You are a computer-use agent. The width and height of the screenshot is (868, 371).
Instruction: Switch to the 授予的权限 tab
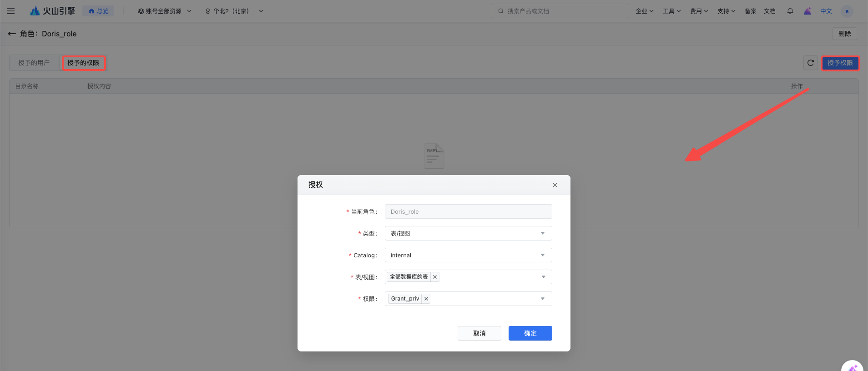pos(83,63)
